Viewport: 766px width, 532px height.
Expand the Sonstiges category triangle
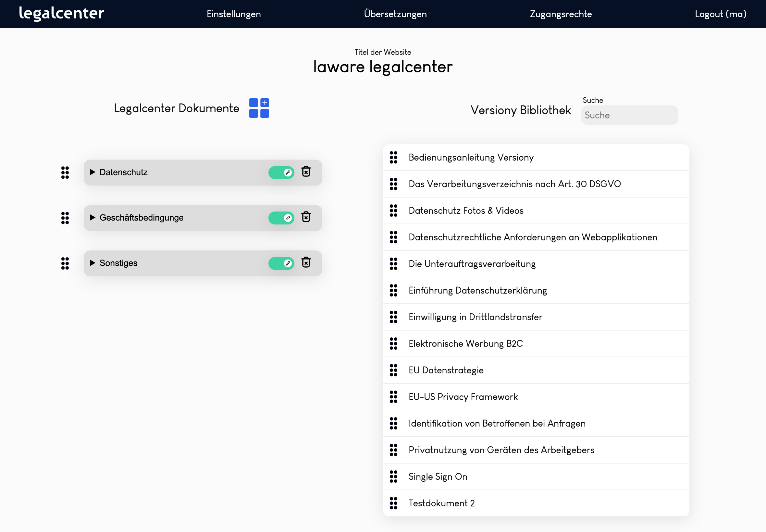[93, 263]
